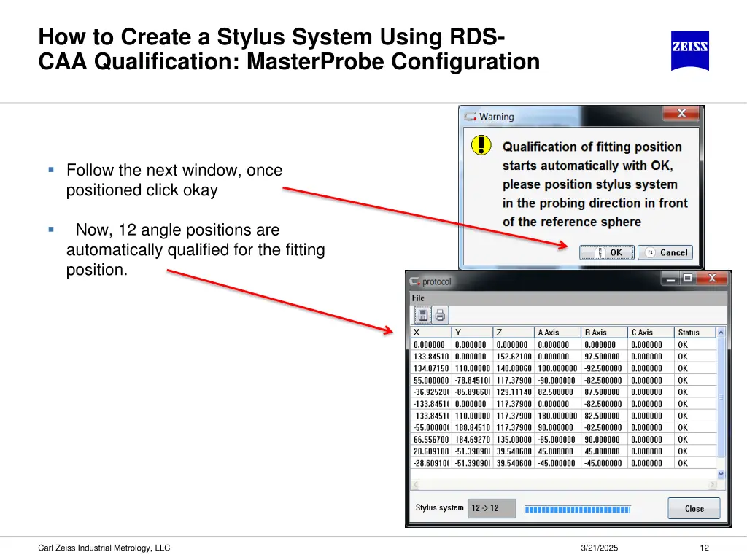
Task: Click the print icon in protocol toolbar
Action: 440,315
